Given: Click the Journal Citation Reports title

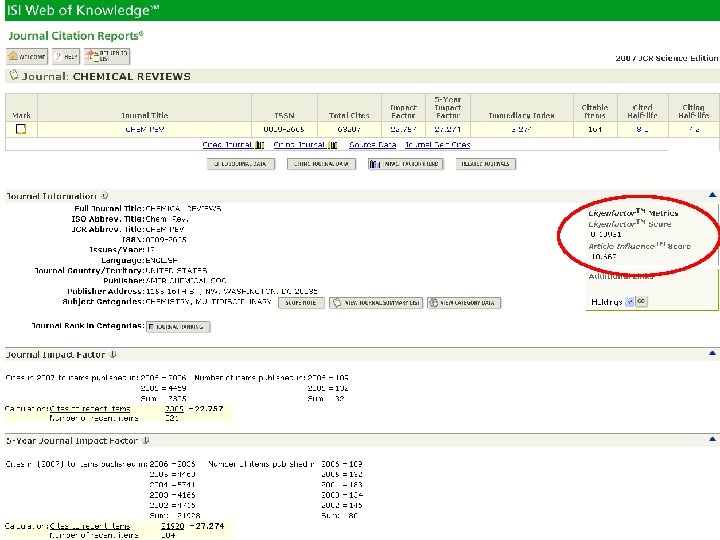Looking at the screenshot, I should tap(76, 36).
